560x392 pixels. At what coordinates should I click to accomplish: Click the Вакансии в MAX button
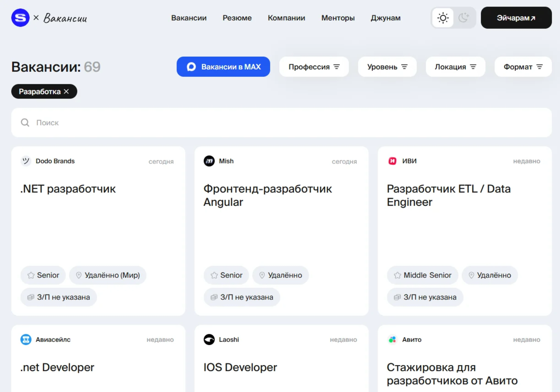point(223,67)
